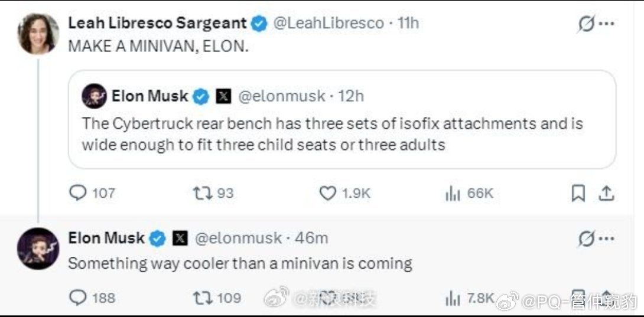Reply to Leah's MAKE A MINIVAN tweet
This screenshot has width=644, height=317.
tap(77, 193)
